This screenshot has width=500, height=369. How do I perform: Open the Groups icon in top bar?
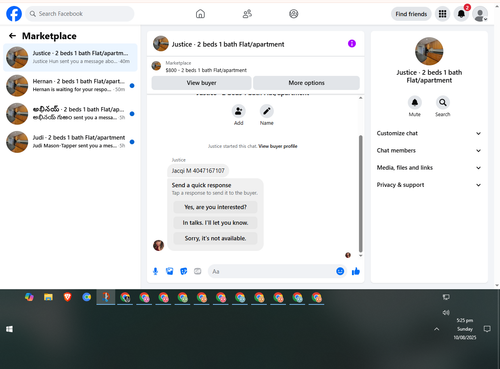pyautogui.click(x=294, y=14)
